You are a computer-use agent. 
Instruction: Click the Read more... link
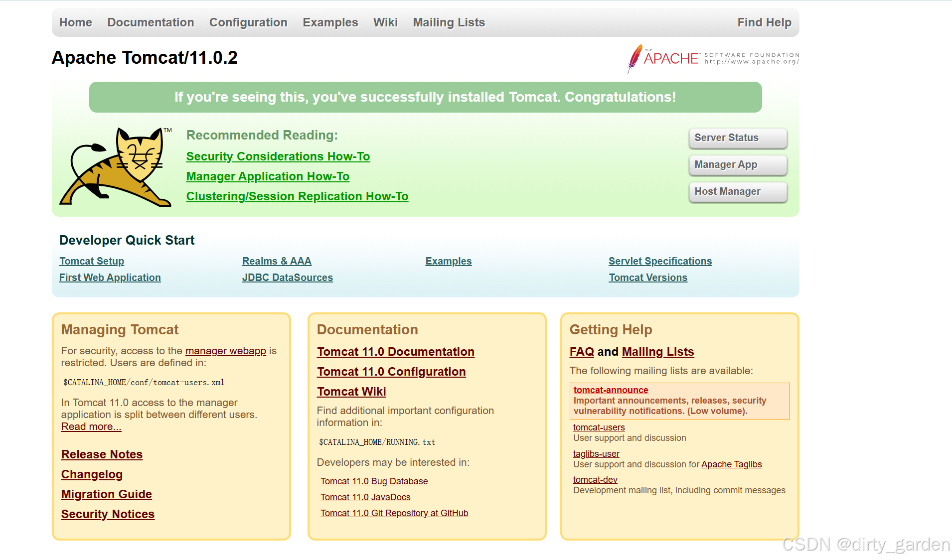pos(91,426)
